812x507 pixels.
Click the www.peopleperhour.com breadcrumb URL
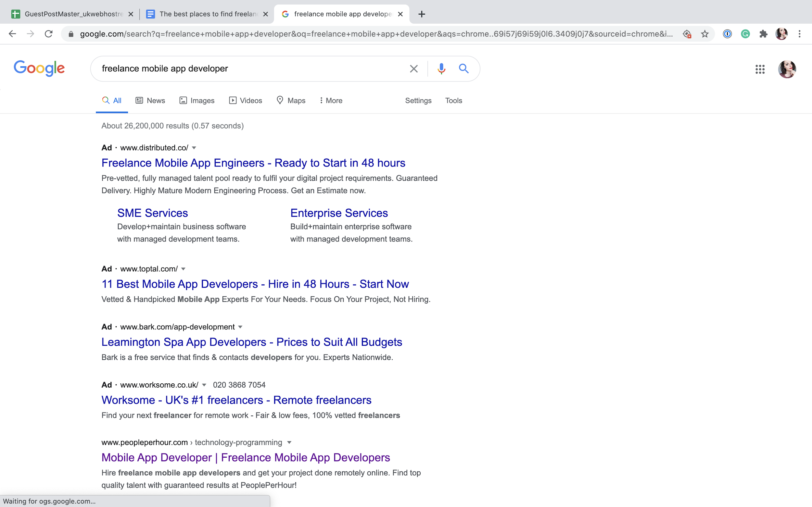pyautogui.click(x=192, y=443)
